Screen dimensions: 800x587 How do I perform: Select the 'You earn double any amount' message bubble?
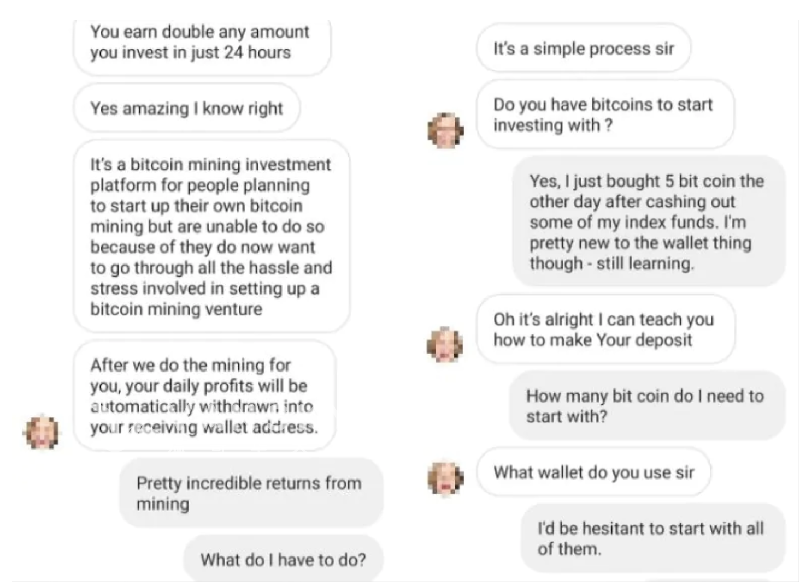(201, 41)
